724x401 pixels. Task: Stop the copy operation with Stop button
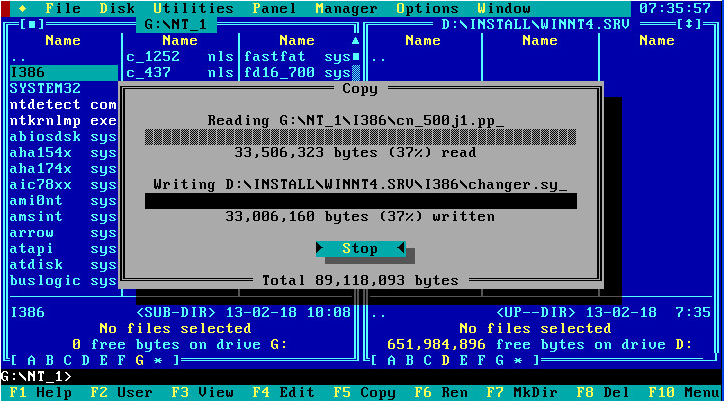(361, 249)
